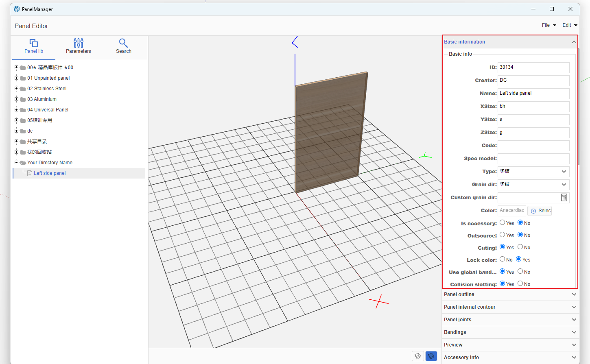Open calculator for Custom grain dir
590x364 pixels.
[x=564, y=198]
